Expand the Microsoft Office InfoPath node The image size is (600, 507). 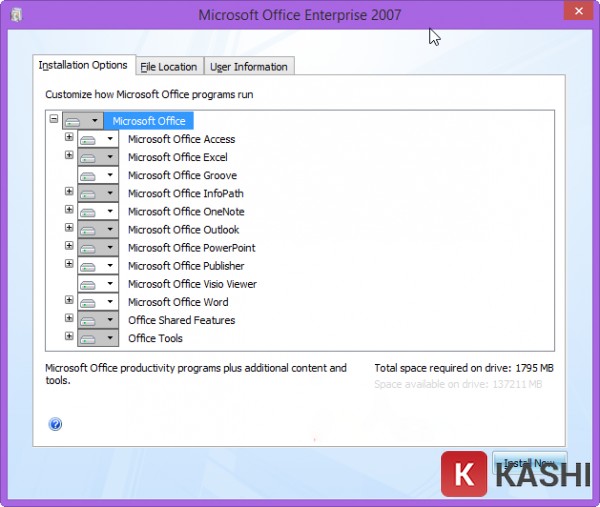tap(69, 191)
